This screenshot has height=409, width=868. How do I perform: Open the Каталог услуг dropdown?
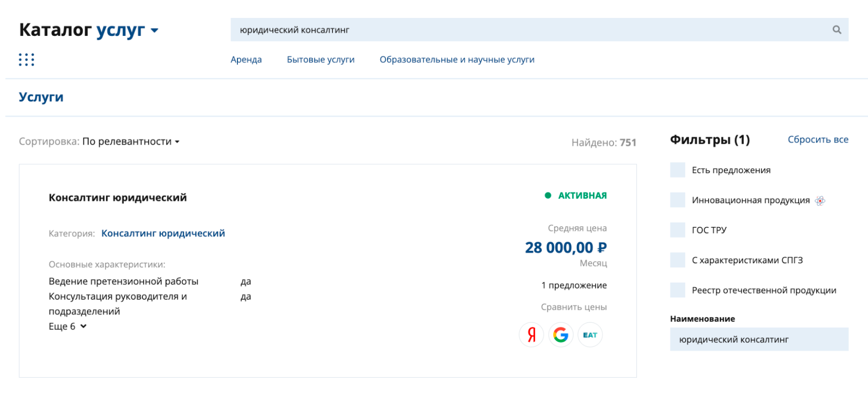[x=89, y=30]
